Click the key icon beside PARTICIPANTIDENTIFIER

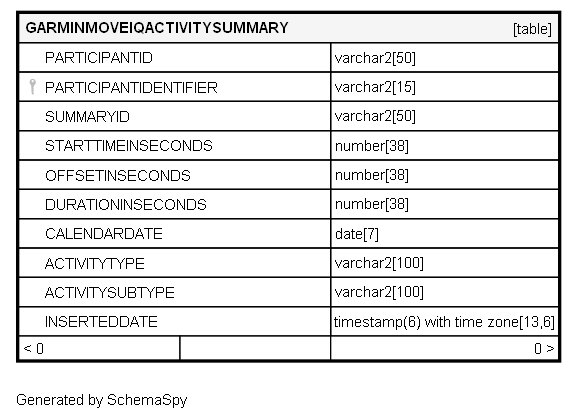coord(32,87)
